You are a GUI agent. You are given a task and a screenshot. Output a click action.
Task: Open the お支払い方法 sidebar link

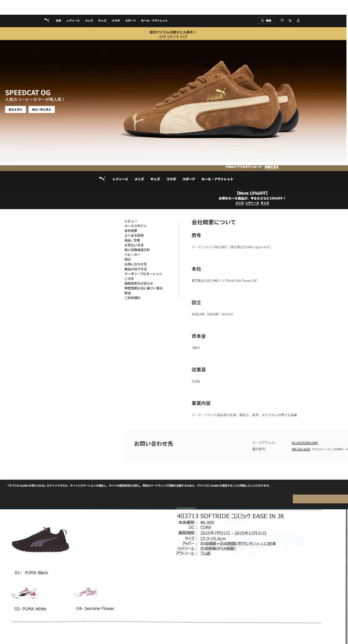[134, 245]
